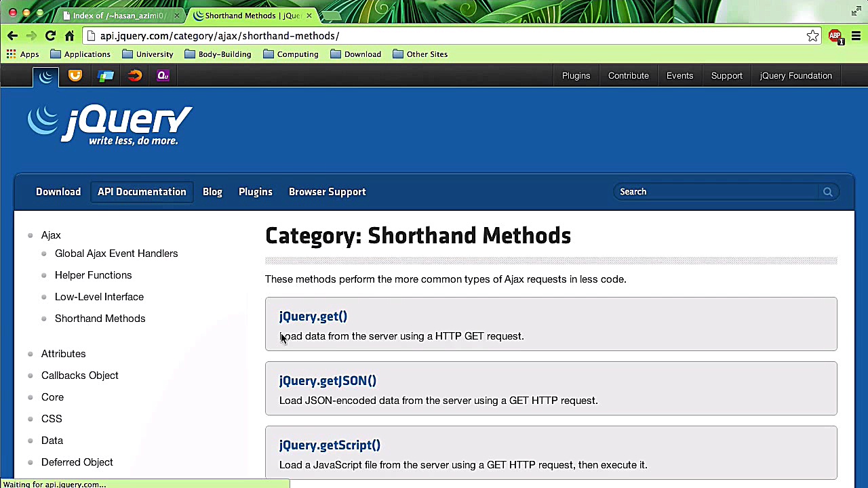The image size is (868, 488).
Task: Select the Deferred Object category
Action: coord(77,462)
